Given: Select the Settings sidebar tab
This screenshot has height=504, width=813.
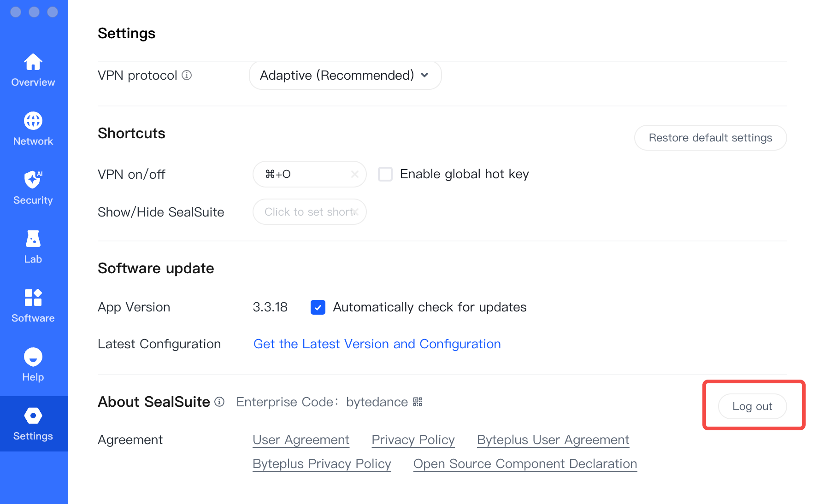Looking at the screenshot, I should pos(34,424).
